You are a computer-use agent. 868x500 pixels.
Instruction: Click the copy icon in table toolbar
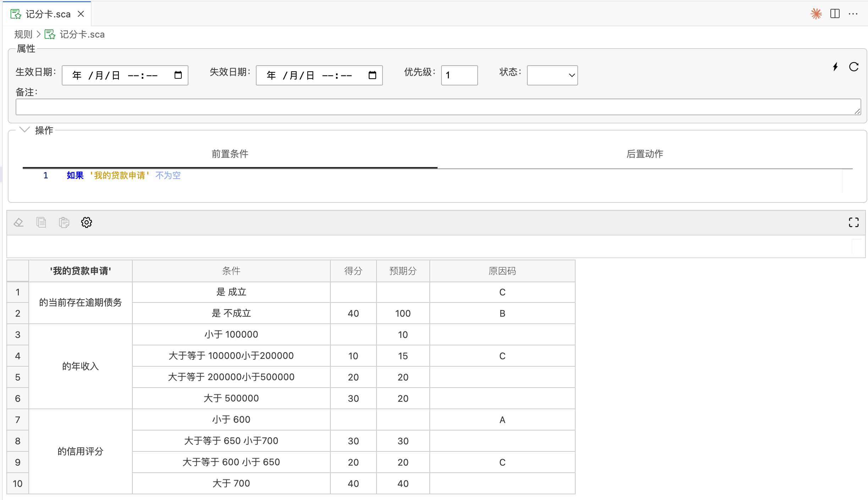[41, 222]
